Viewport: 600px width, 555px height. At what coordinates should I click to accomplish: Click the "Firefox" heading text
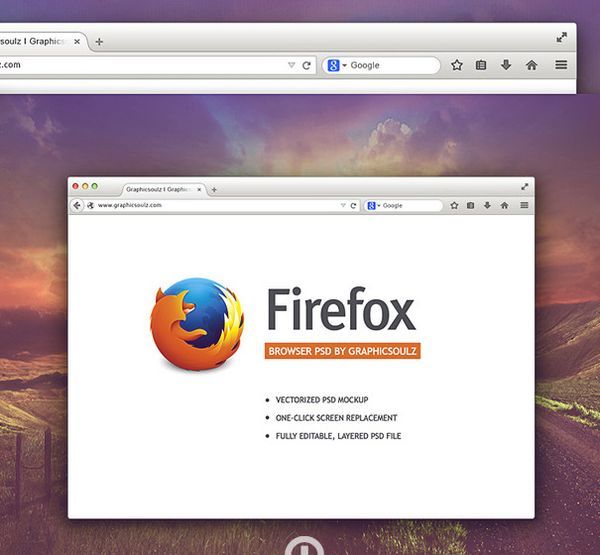click(x=341, y=309)
